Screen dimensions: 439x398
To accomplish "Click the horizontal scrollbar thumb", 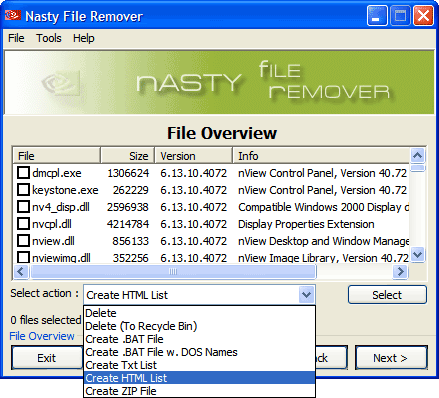I will (173, 272).
